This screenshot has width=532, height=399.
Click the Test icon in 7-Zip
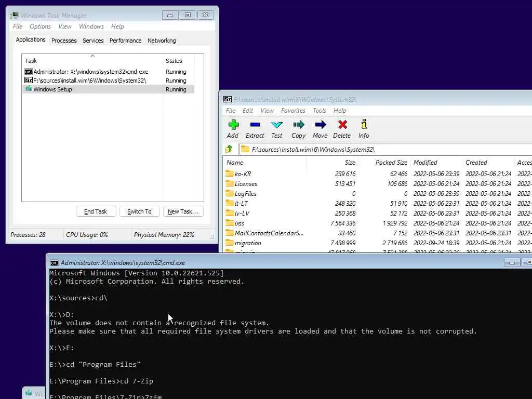tap(277, 125)
